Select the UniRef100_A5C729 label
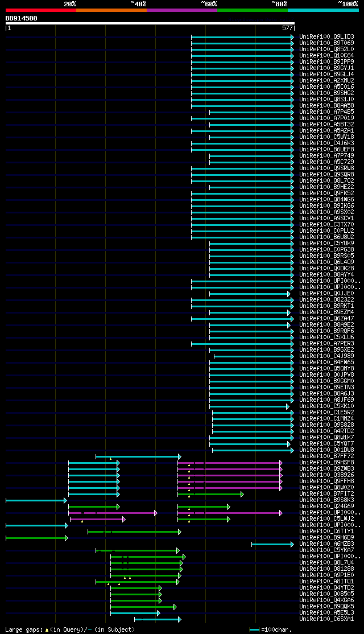Image resolution: width=364 pixels, height=634 pixels. tap(327, 162)
